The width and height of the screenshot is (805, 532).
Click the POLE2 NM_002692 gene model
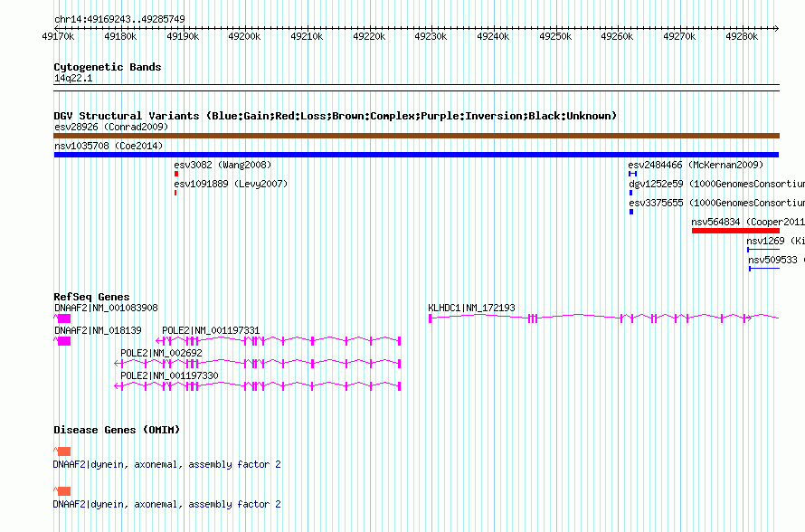[258, 364]
